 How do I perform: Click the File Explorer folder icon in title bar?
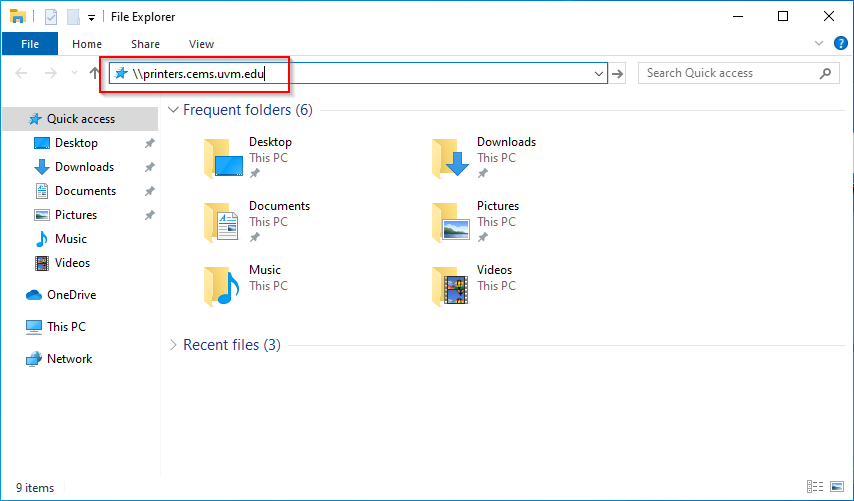pyautogui.click(x=18, y=17)
